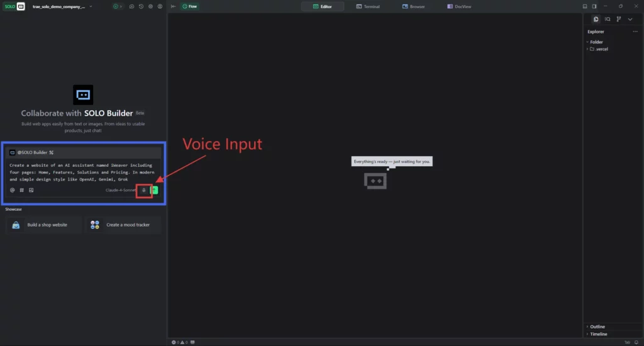Screen dimensions: 644x346
Task: Click the Beta badge next to SOLO Builder
Action: [x=140, y=113]
